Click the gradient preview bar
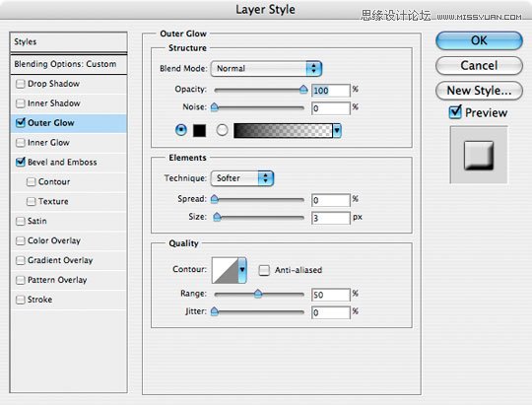The image size is (532, 405). click(x=283, y=131)
